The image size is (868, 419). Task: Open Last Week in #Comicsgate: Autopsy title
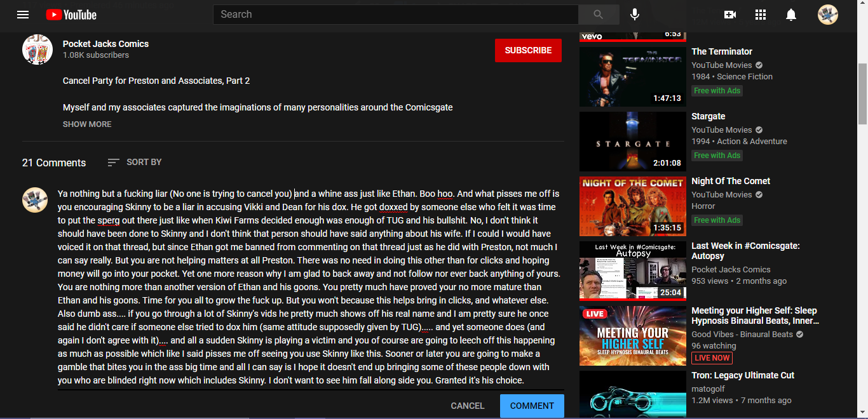[745, 251]
